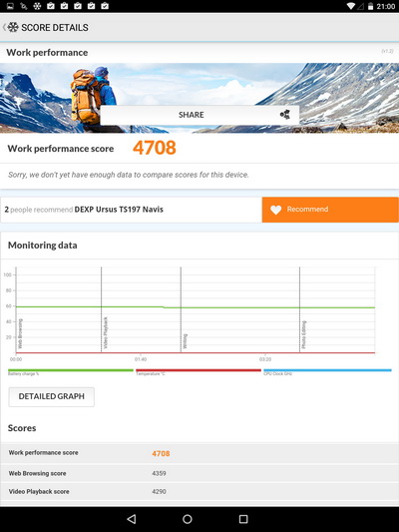The height and width of the screenshot is (532, 399).
Task: Select the Video Playback marker on the graph
Action: pyautogui.click(x=106, y=332)
